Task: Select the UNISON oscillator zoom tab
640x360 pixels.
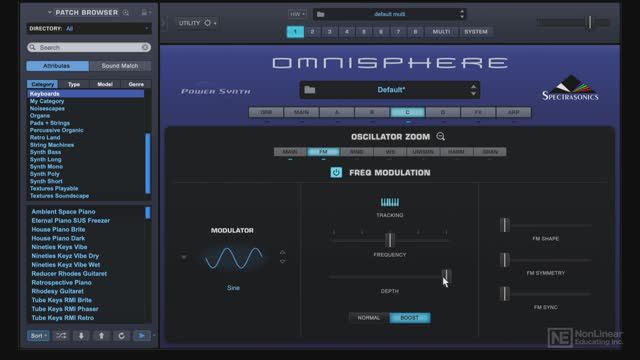Action: tap(423, 152)
